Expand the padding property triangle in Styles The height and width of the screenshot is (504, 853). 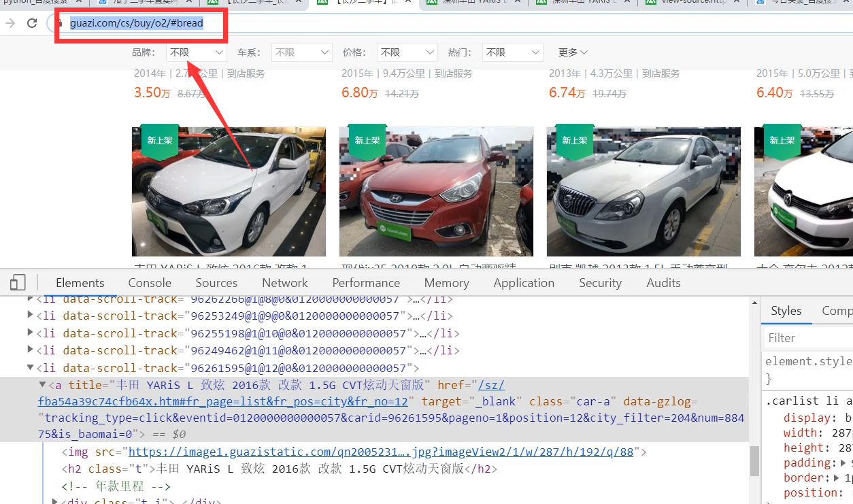[x=843, y=463]
